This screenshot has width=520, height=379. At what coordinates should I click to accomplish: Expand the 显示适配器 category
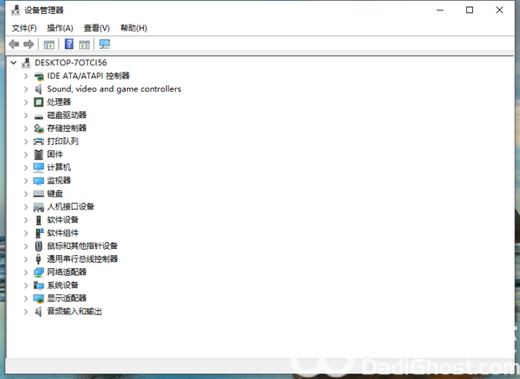coord(26,298)
